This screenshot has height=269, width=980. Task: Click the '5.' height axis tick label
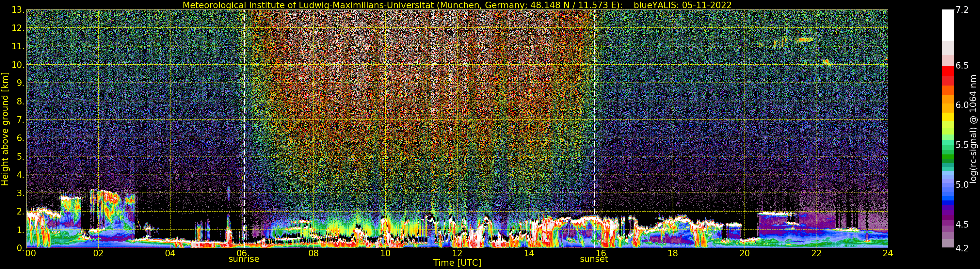tap(21, 156)
